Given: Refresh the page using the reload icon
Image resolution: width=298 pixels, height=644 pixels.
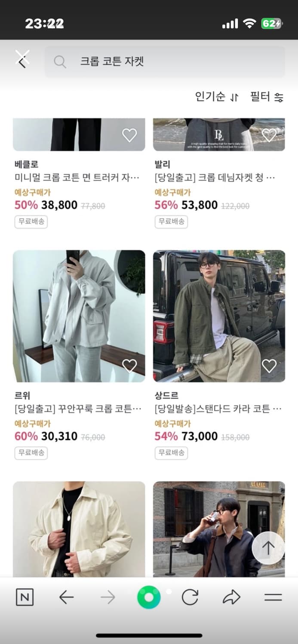Looking at the screenshot, I should point(190,597).
